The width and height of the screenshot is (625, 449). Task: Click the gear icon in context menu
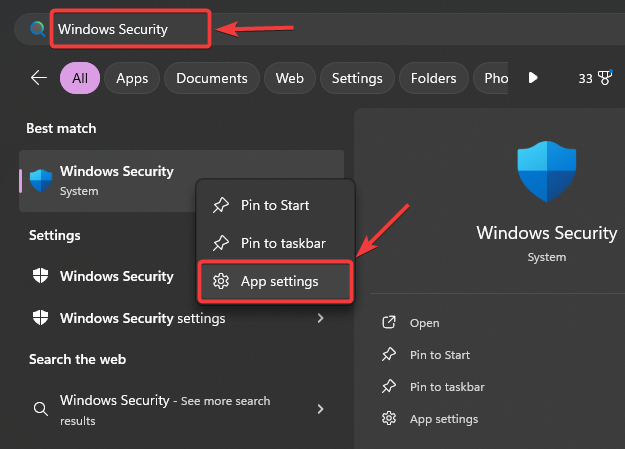[x=221, y=282]
